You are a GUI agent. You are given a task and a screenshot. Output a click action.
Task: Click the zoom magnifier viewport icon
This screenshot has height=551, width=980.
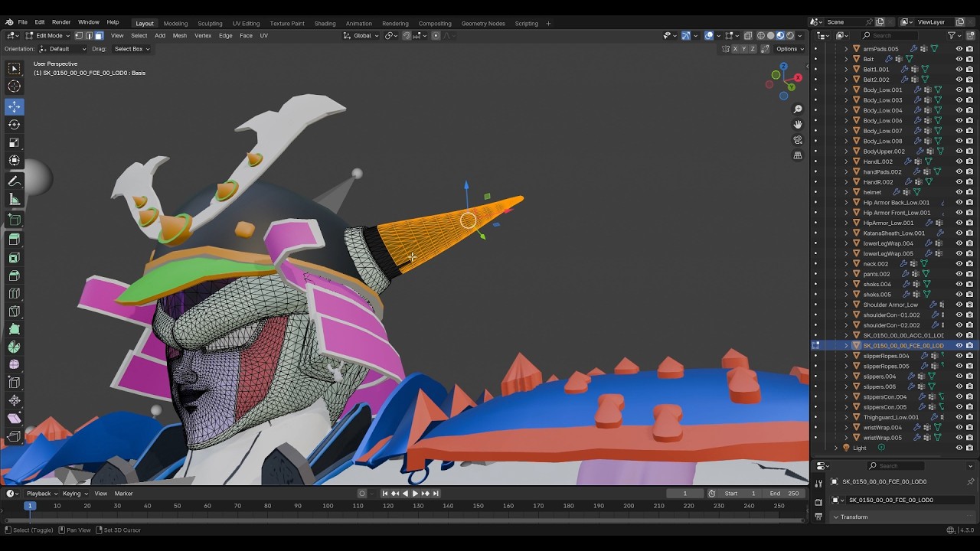coord(798,109)
